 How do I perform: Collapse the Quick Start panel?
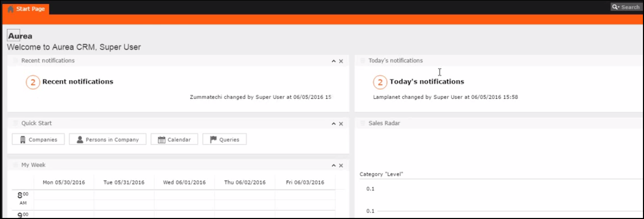tap(334, 124)
